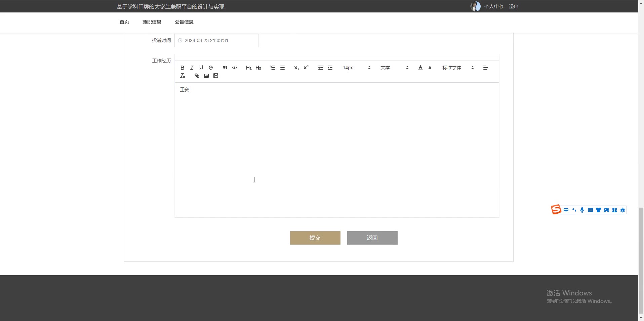Click the scrollbar down arrow

tap(641, 318)
